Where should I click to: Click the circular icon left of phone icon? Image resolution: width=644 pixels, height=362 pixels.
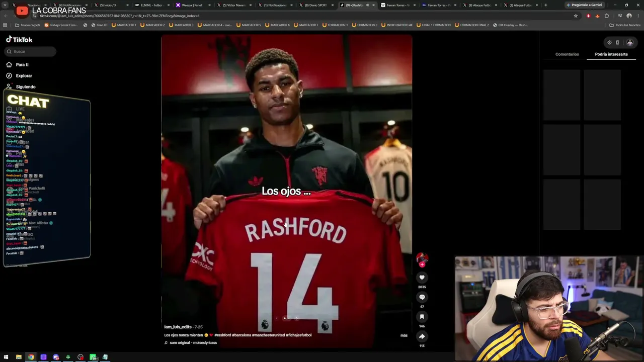click(609, 43)
